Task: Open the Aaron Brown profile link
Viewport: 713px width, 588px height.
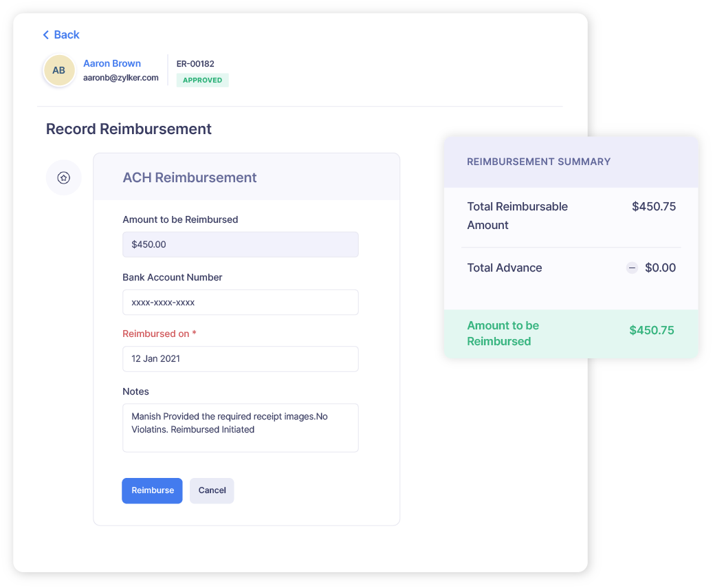Action: pos(111,63)
